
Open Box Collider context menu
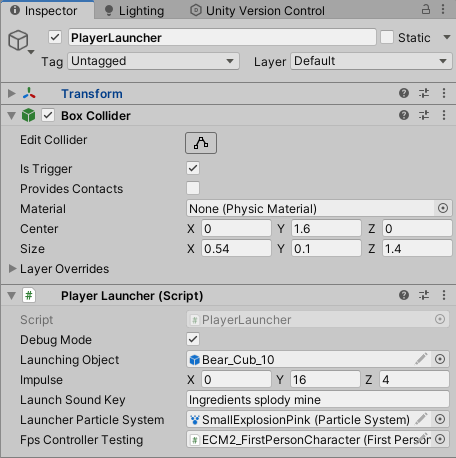click(x=444, y=115)
